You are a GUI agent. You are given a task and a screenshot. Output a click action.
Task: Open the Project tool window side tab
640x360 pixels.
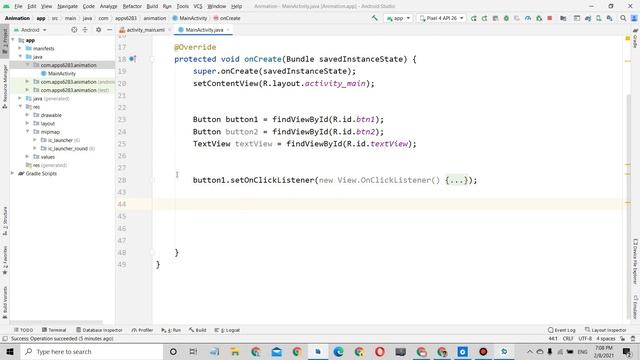5,42
